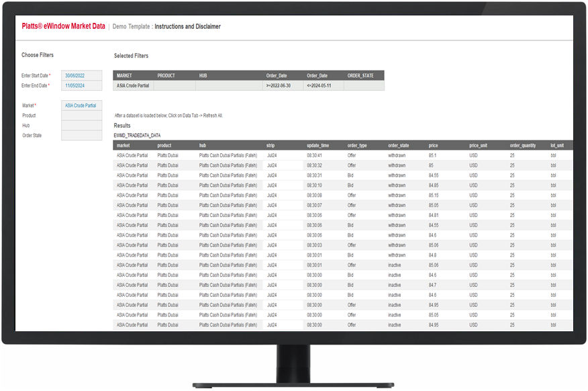The width and height of the screenshot is (588, 391).
Task: Click the Results heading
Action: tap(122, 126)
